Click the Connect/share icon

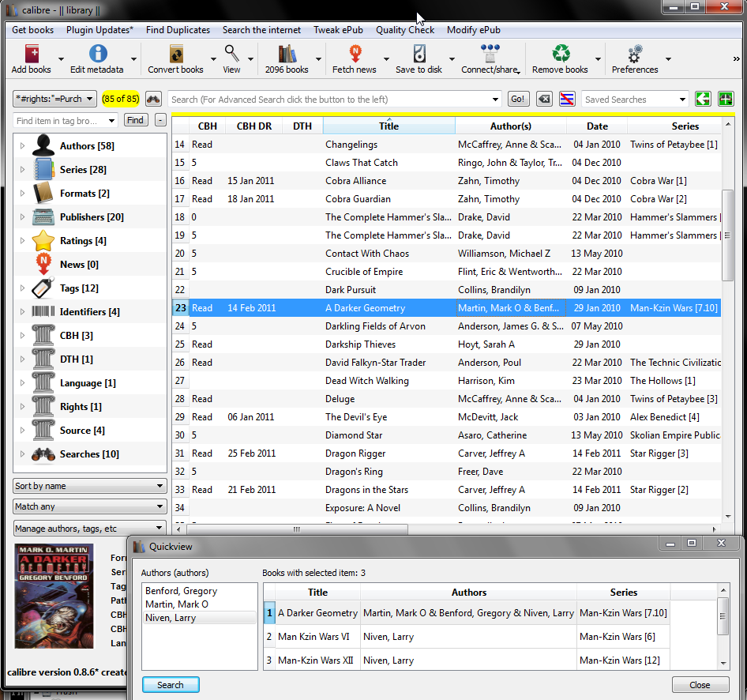point(490,54)
